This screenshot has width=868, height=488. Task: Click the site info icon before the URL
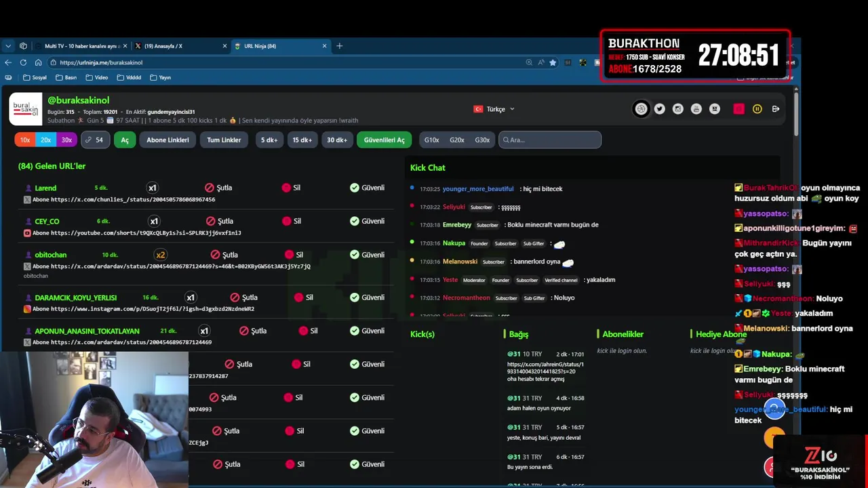click(52, 62)
